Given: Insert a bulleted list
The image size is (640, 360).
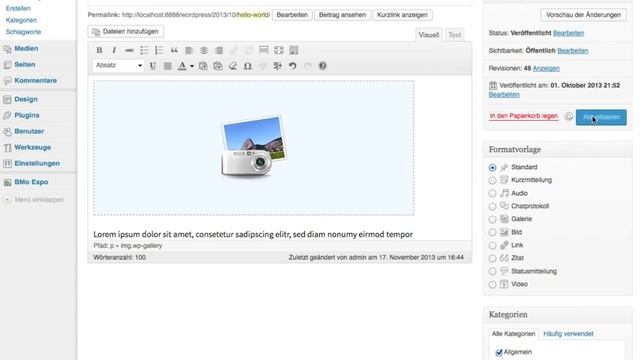Looking at the screenshot, I should point(144,50).
